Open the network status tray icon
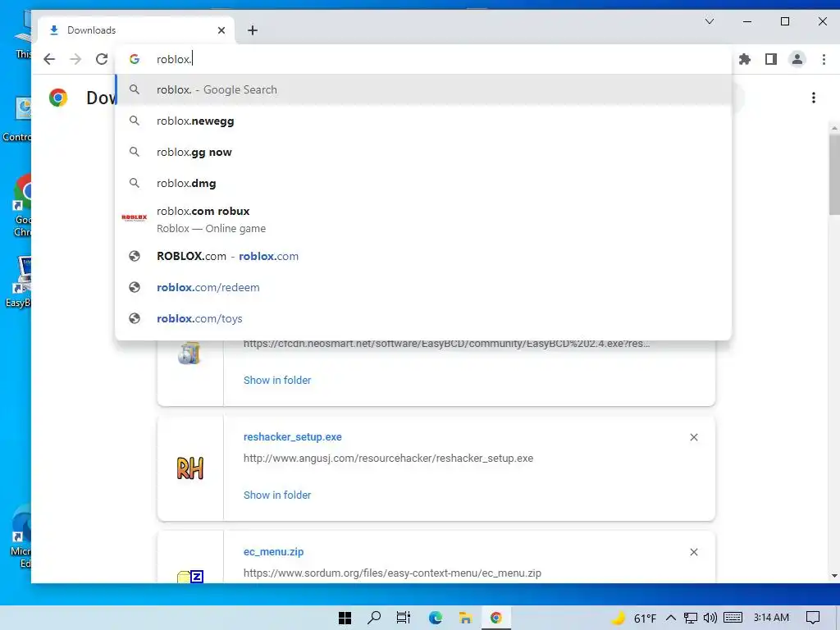 tap(691, 619)
